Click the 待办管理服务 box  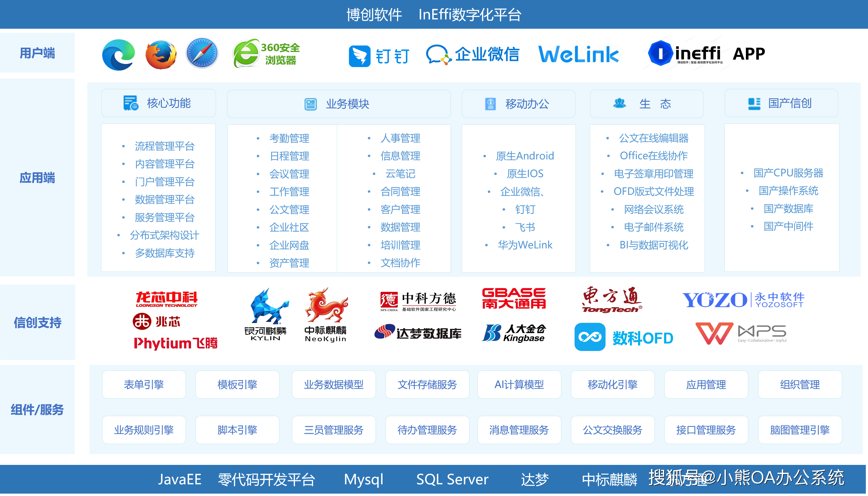pos(427,430)
